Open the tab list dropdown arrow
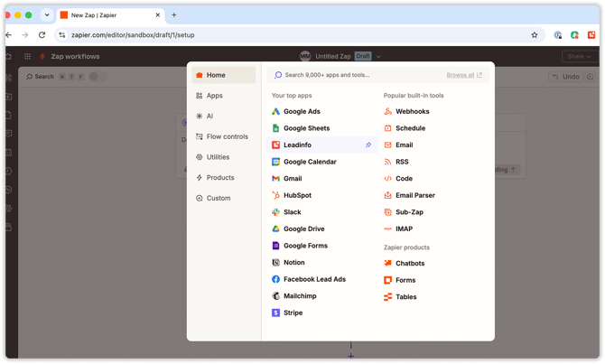This screenshot has height=364, width=605. pos(47,15)
